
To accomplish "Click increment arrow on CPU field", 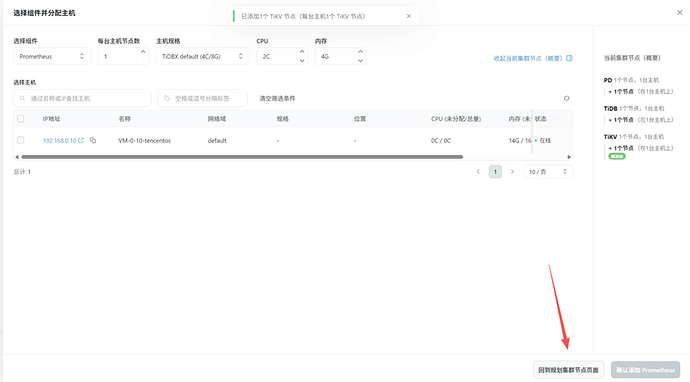I will [302, 52].
